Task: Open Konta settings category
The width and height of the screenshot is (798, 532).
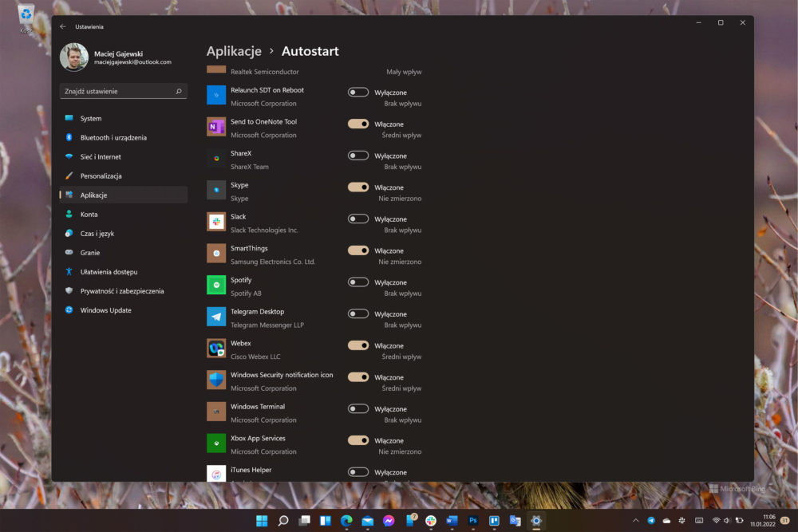Action: click(124, 214)
